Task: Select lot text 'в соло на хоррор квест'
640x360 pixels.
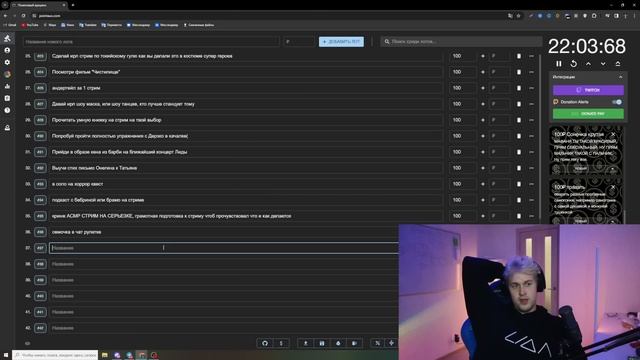Action: (x=77, y=184)
